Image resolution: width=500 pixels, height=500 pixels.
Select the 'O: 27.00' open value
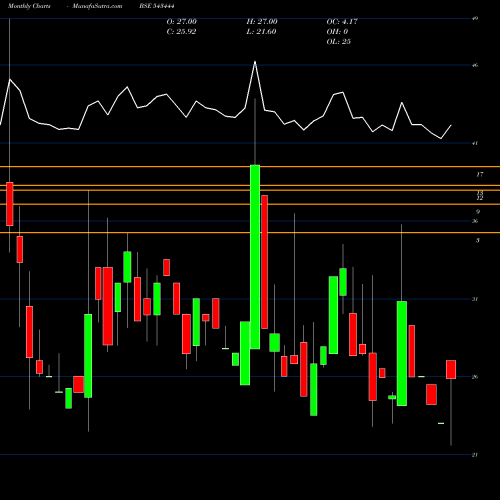coord(182,22)
